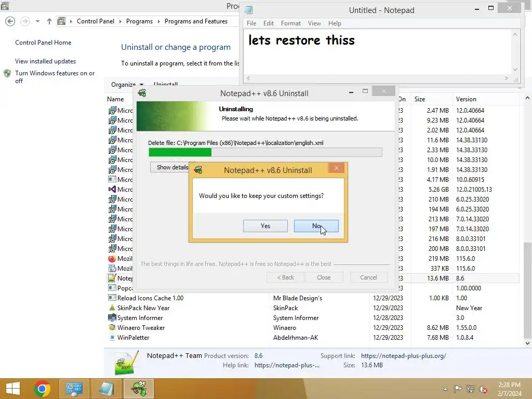Click the Programs breadcrumb
Screen dimensions: 532x399
[x=139, y=21]
